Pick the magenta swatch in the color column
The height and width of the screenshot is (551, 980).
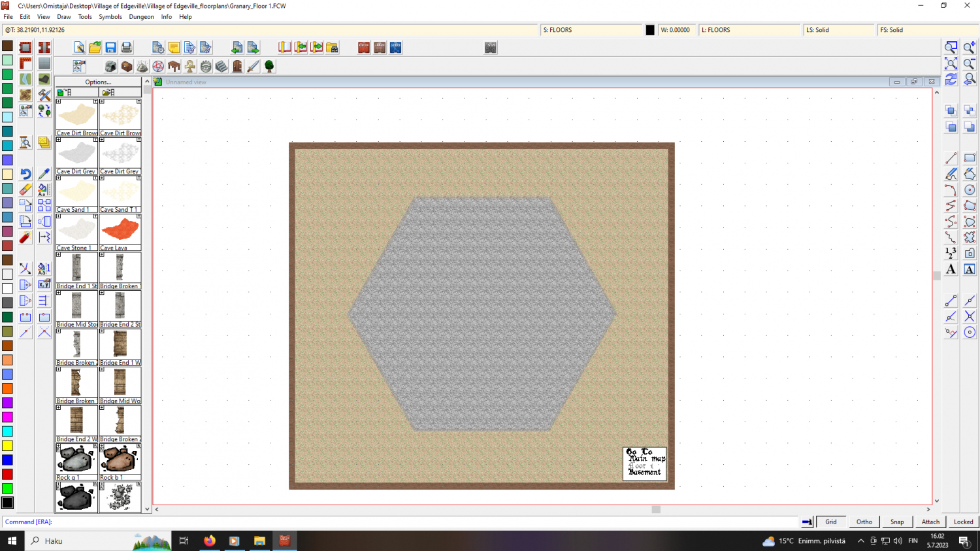[7, 417]
